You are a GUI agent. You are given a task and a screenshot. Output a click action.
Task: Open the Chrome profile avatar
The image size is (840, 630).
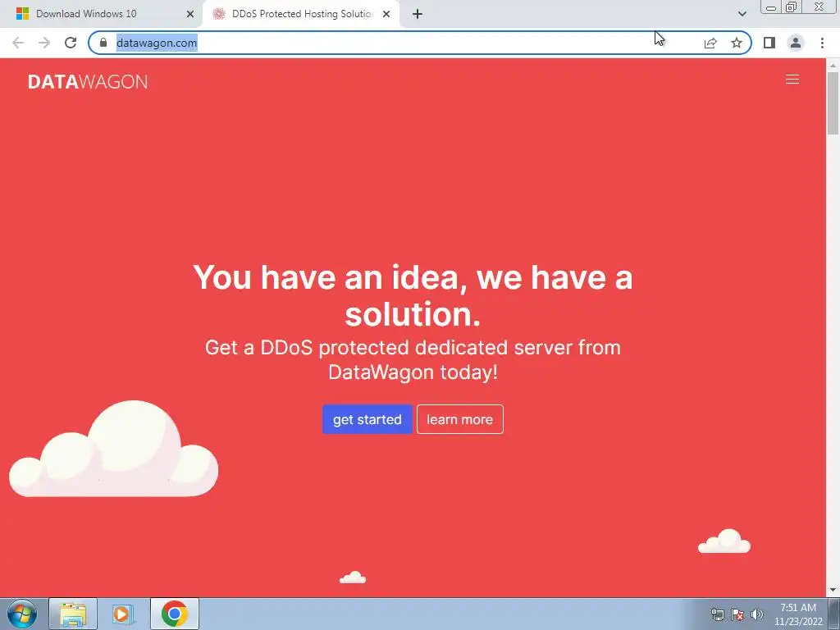[x=796, y=43]
